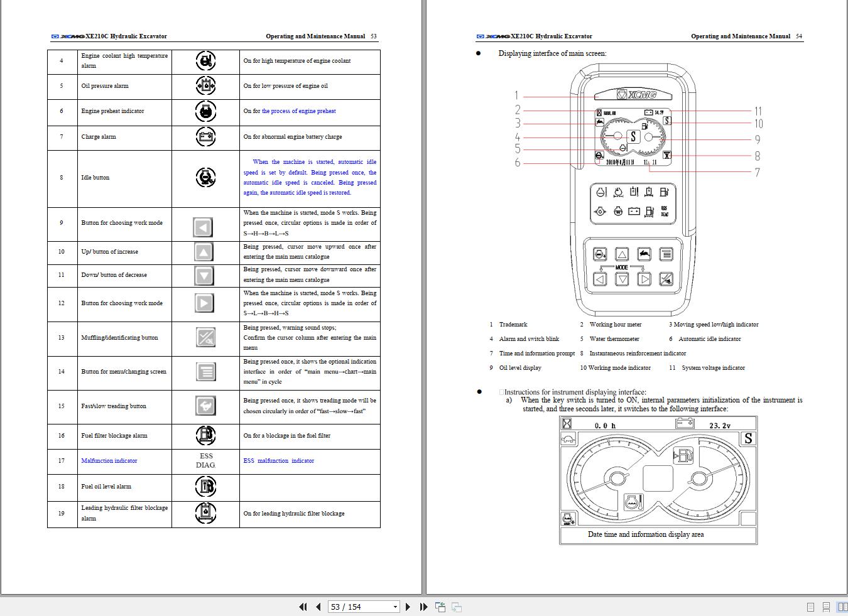Click the next view icon beside it

(x=455, y=607)
